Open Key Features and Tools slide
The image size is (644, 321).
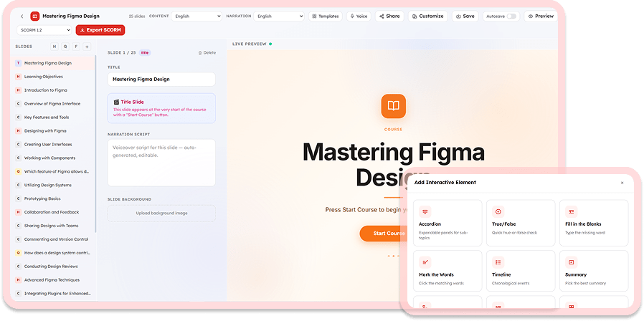tap(53, 118)
